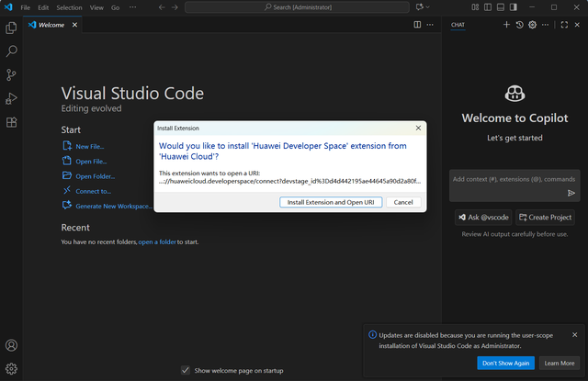Show chat history in Copilot panel

click(x=519, y=25)
